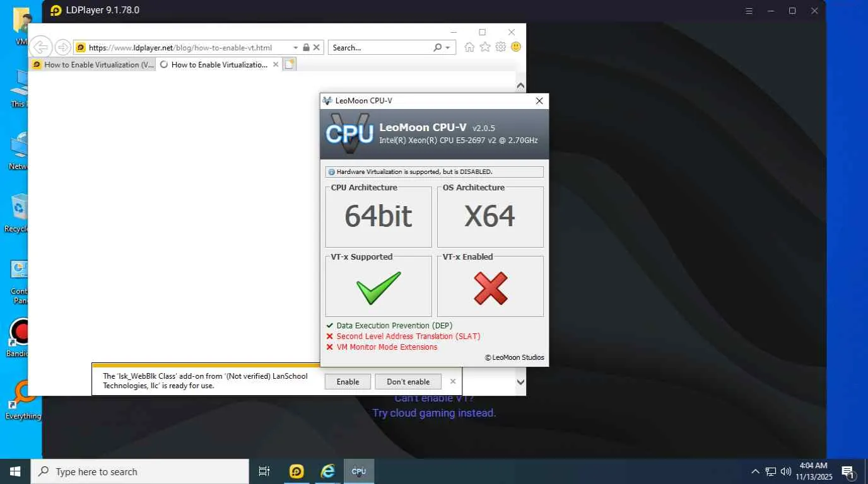Image resolution: width=868 pixels, height=484 pixels.
Task: Select the Bandicam desktop shortcut
Action: [20, 337]
